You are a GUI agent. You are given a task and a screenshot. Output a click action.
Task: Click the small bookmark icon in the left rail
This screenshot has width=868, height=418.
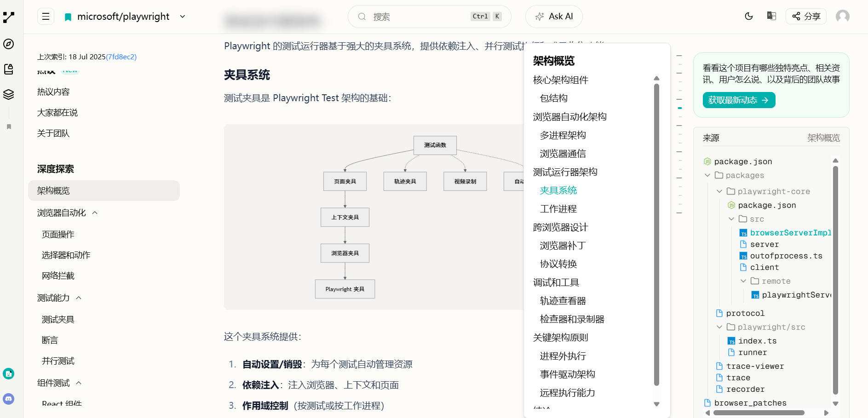click(9, 126)
